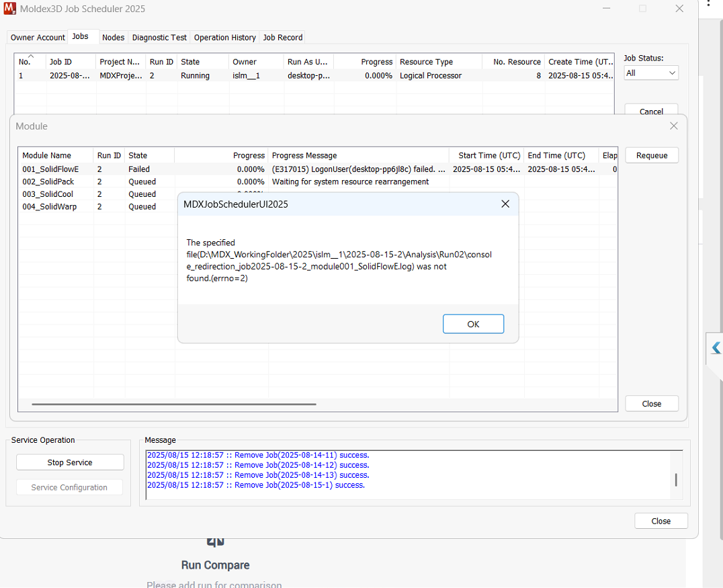This screenshot has width=723, height=588.
Task: Click the No. Resource column header
Action: point(513,62)
